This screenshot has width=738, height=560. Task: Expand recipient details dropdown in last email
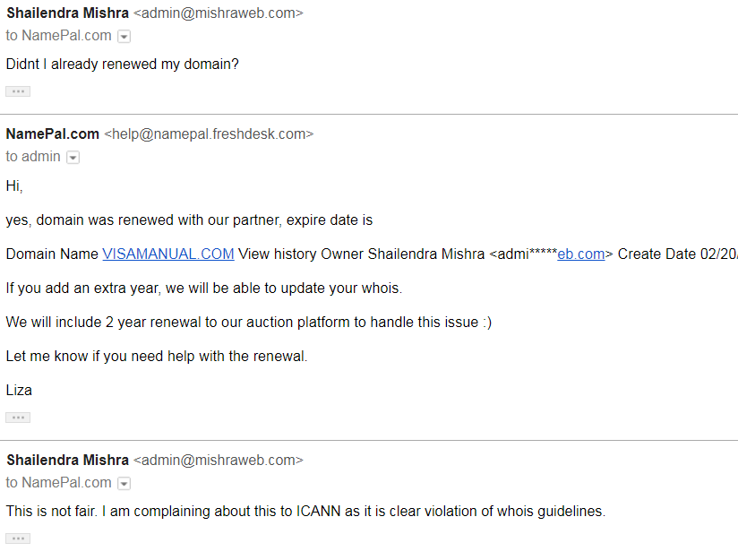124,483
